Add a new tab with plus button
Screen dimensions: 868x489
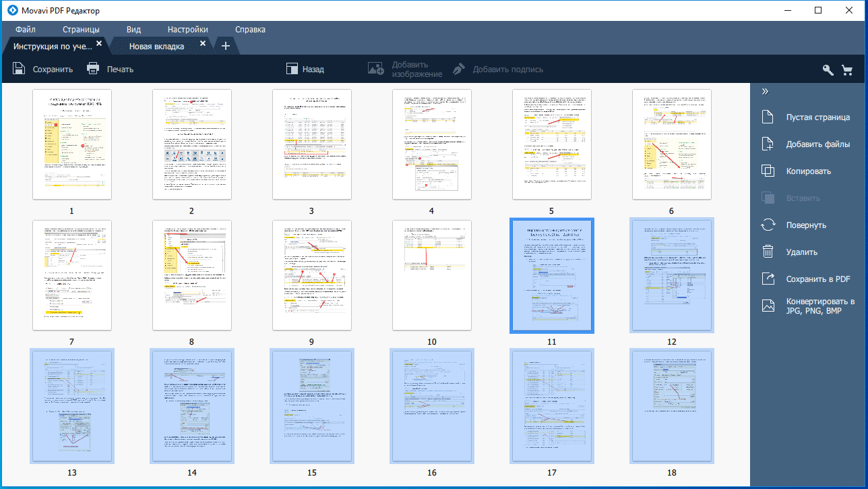226,46
